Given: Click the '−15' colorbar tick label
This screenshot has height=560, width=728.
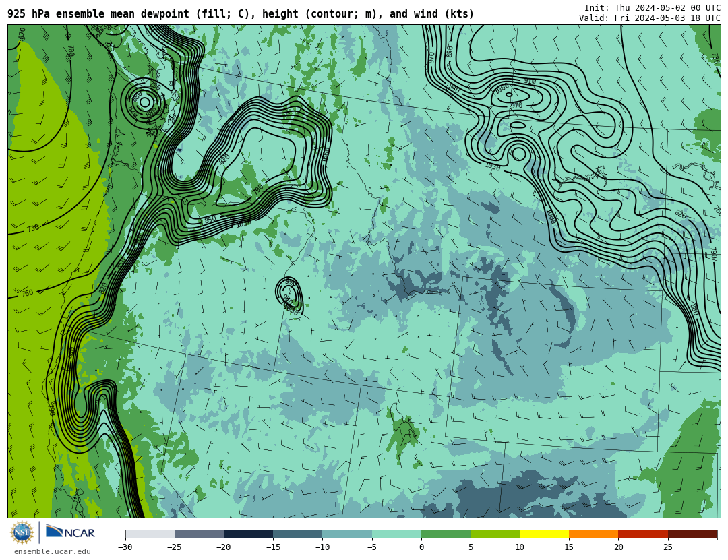Looking at the screenshot, I should coord(272,547).
